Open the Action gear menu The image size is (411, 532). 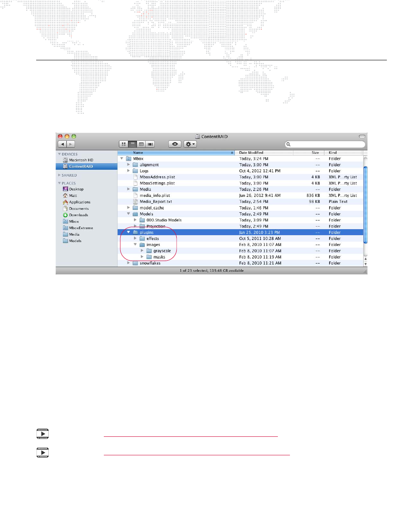[190, 144]
